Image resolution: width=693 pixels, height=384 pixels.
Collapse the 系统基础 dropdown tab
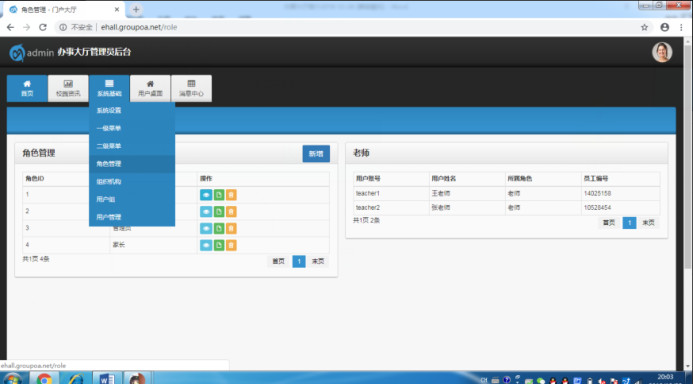click(109, 88)
